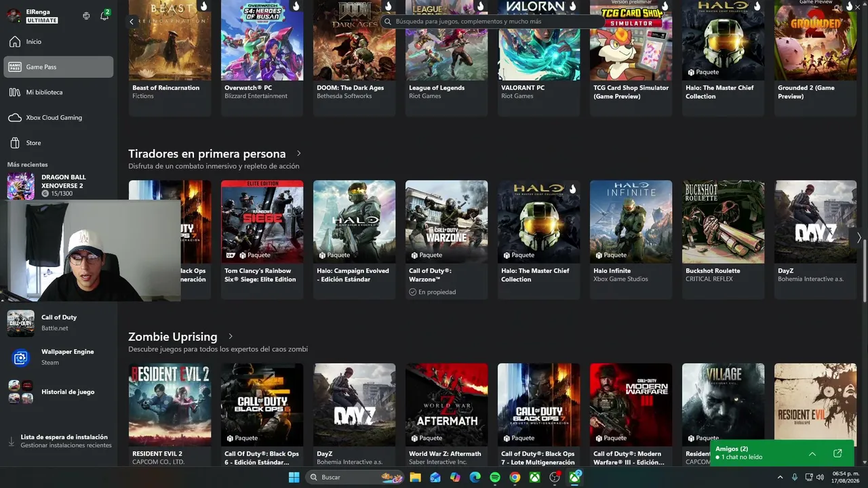
Task: Open Google Chrome from the taskbar
Action: click(515, 477)
